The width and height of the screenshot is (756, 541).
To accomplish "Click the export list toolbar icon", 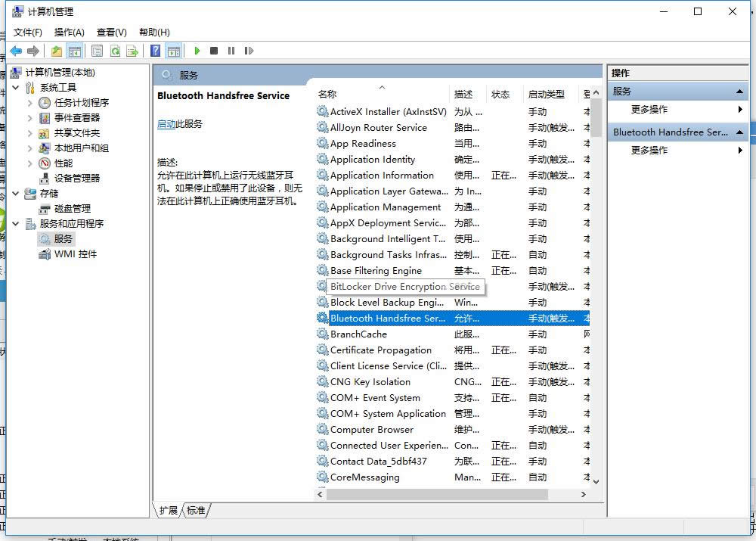I will pos(134,51).
